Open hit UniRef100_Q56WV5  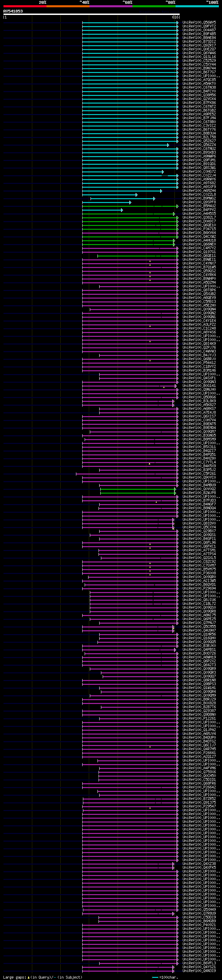[199, 23]
